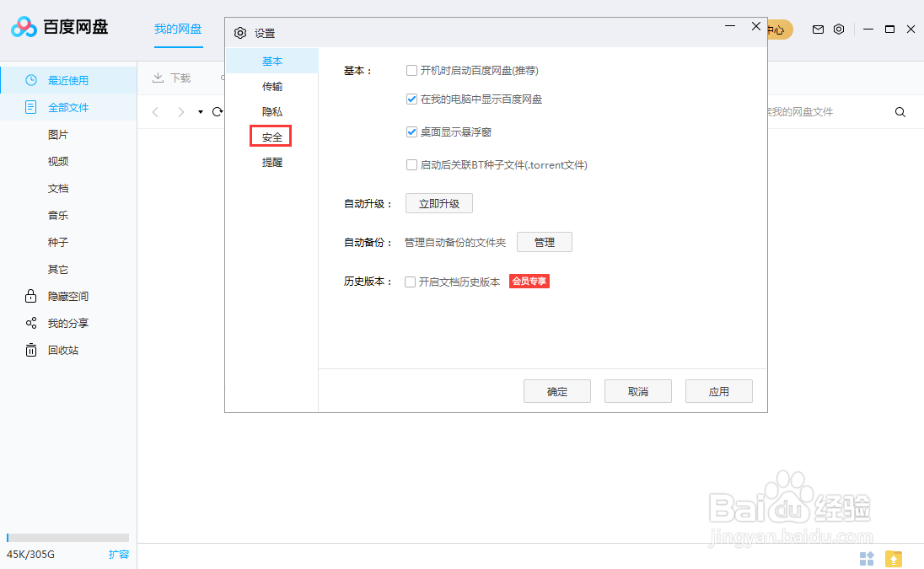Click the gear icon in the 设置 dialog title

click(239, 33)
